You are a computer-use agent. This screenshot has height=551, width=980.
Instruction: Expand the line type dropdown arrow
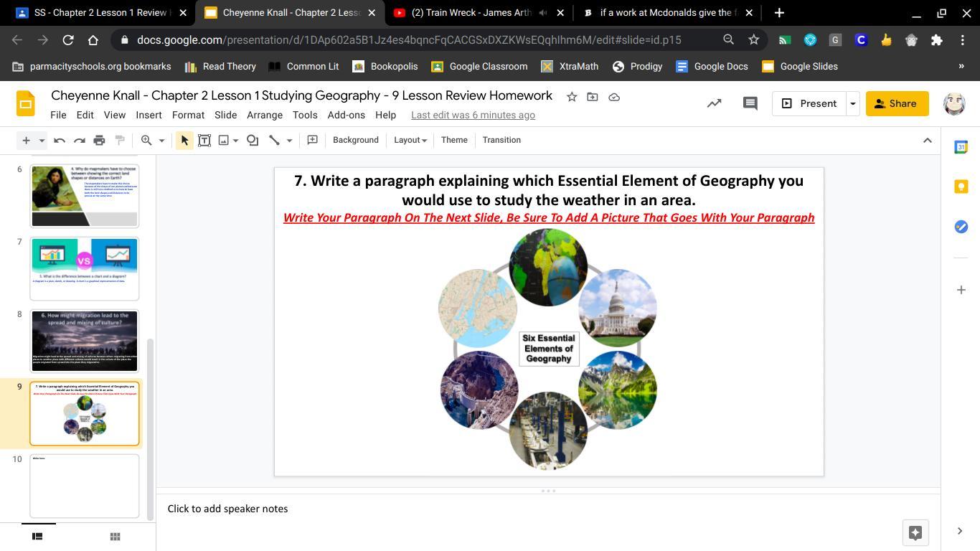tap(289, 140)
